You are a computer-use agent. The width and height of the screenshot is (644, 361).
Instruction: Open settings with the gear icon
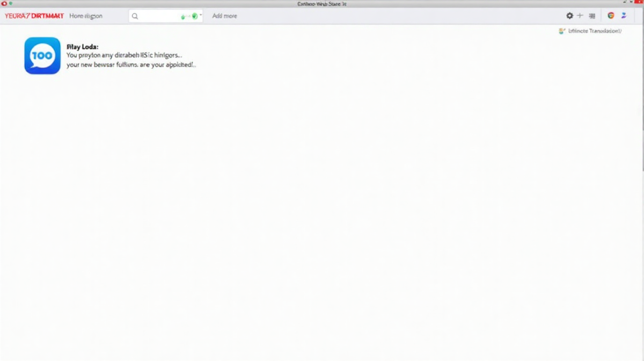[569, 16]
